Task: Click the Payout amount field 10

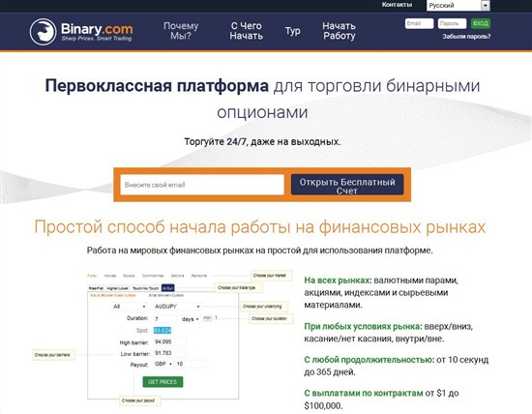Action: click(191, 364)
